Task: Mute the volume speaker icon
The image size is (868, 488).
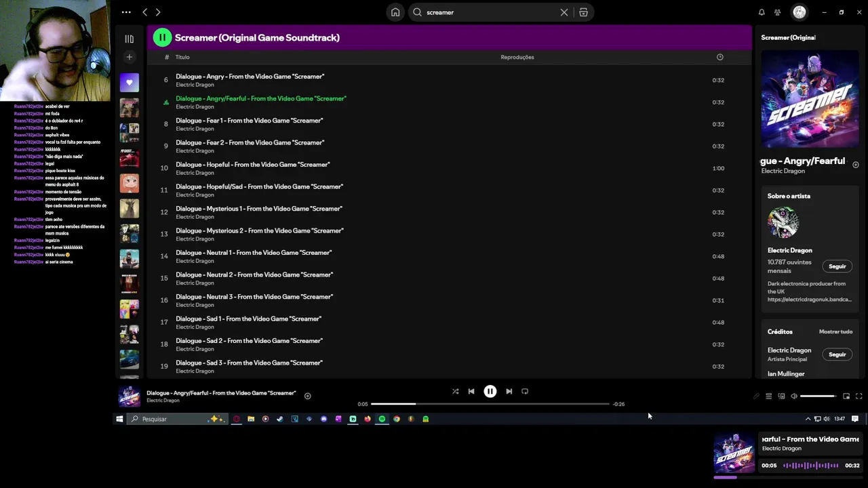Action: pyautogui.click(x=794, y=396)
